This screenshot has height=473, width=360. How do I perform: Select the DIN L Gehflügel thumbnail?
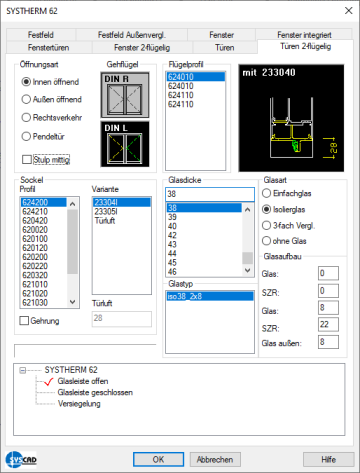point(125,144)
